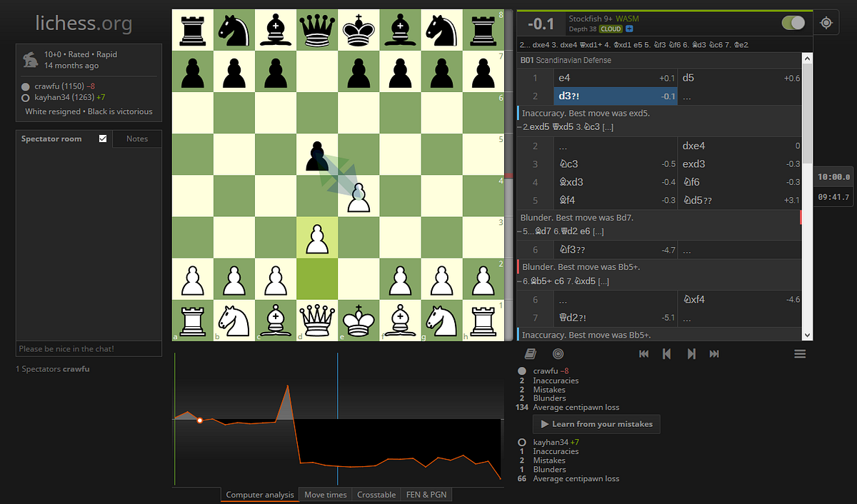
Task: Open the hamburger analysis menu
Action: [x=800, y=353]
